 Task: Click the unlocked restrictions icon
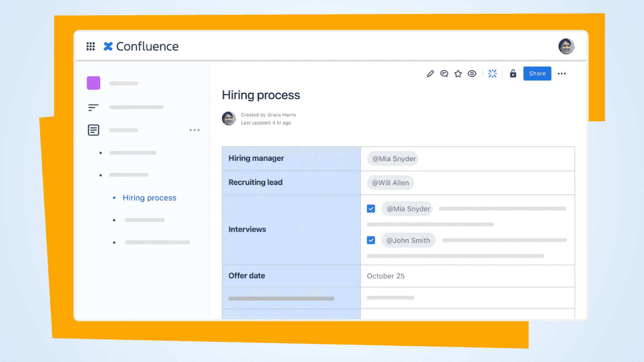(x=513, y=74)
